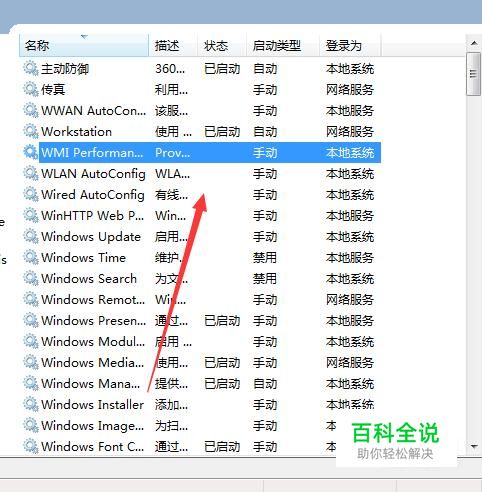
Task: Click WLA... description of WLAN AutoConfig row
Action: [x=172, y=174]
